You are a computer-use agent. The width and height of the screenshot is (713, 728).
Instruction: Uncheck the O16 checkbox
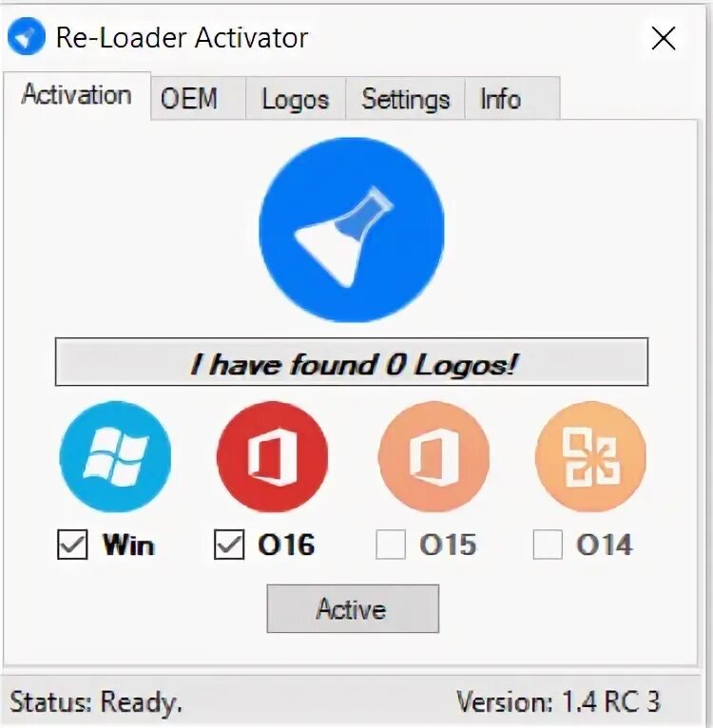click(x=229, y=545)
